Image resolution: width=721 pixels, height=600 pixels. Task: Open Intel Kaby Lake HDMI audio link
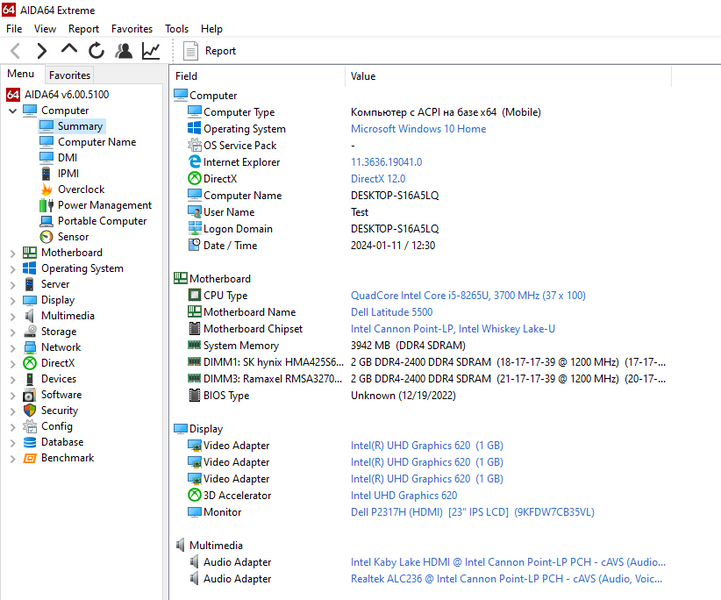click(508, 562)
